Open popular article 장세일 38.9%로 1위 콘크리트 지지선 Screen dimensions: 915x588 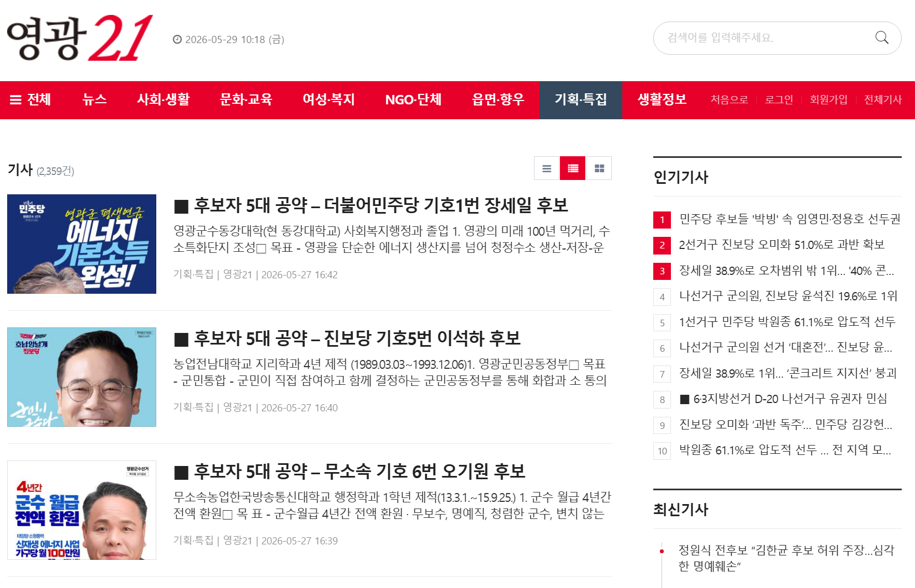coord(788,373)
